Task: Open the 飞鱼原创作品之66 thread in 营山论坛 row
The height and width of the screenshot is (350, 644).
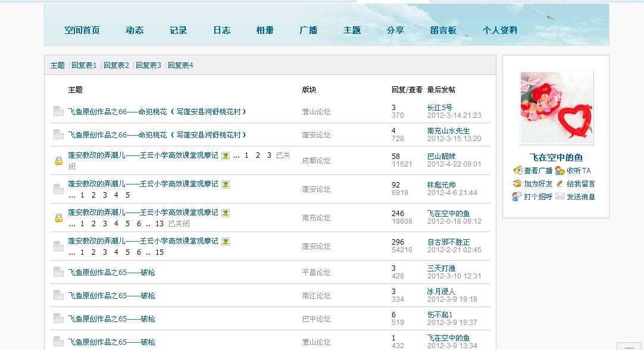Action: (x=157, y=112)
